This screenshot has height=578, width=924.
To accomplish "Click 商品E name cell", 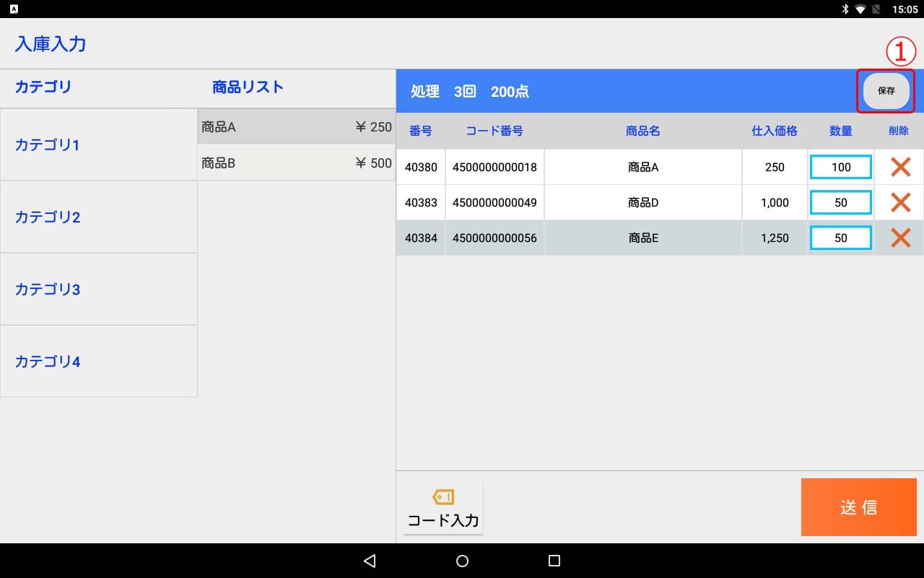I will coord(643,238).
